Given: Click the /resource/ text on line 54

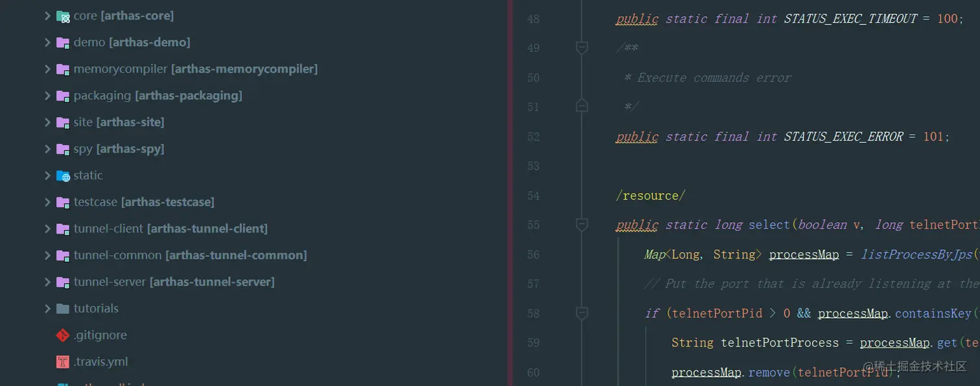Looking at the screenshot, I should tap(650, 196).
